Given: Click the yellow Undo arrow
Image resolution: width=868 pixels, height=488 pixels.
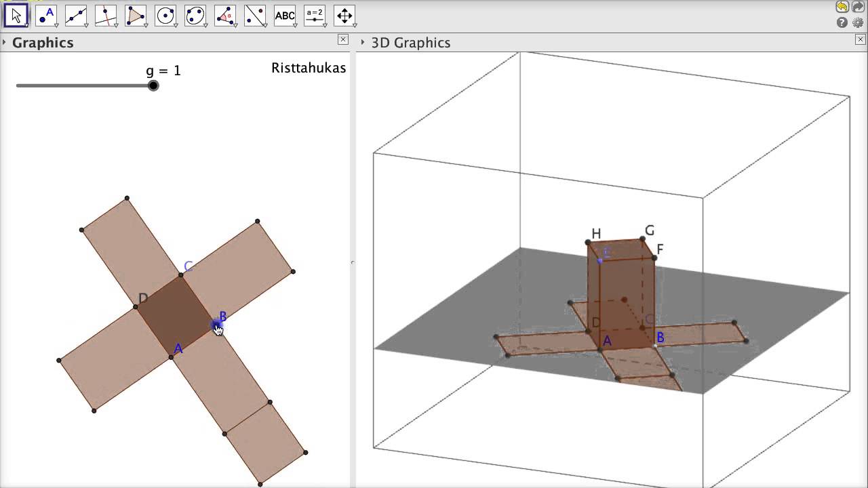Looking at the screenshot, I should click(842, 7).
